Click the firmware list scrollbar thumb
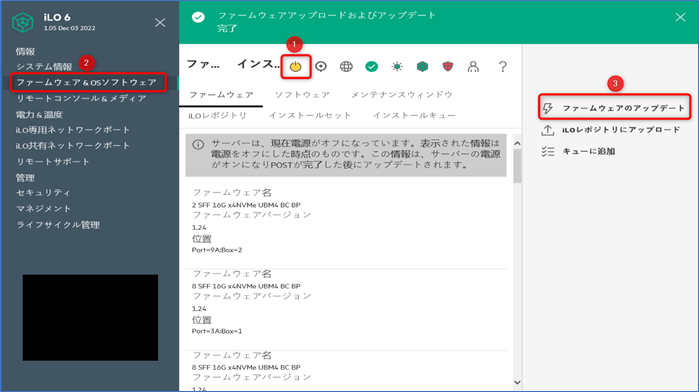This screenshot has width=699, height=392. 517,166
